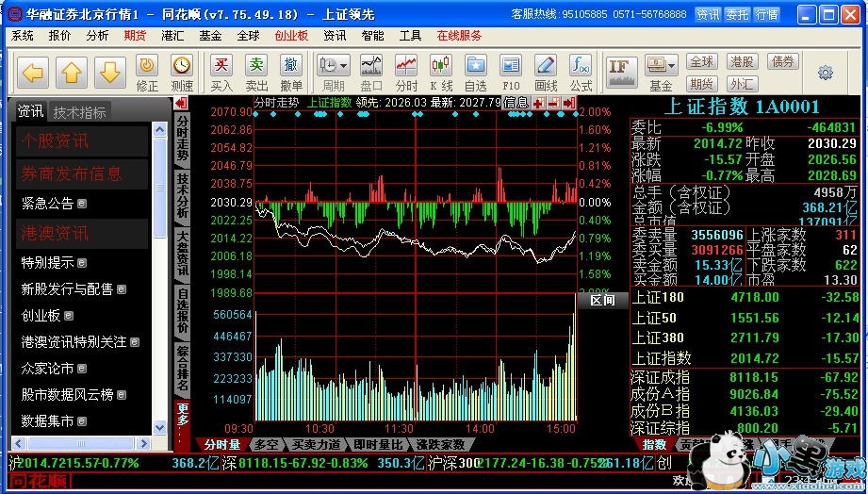Viewport: 868px width, 494px height.
Task: Select the 自选报价 vertical tab
Action: point(182,310)
